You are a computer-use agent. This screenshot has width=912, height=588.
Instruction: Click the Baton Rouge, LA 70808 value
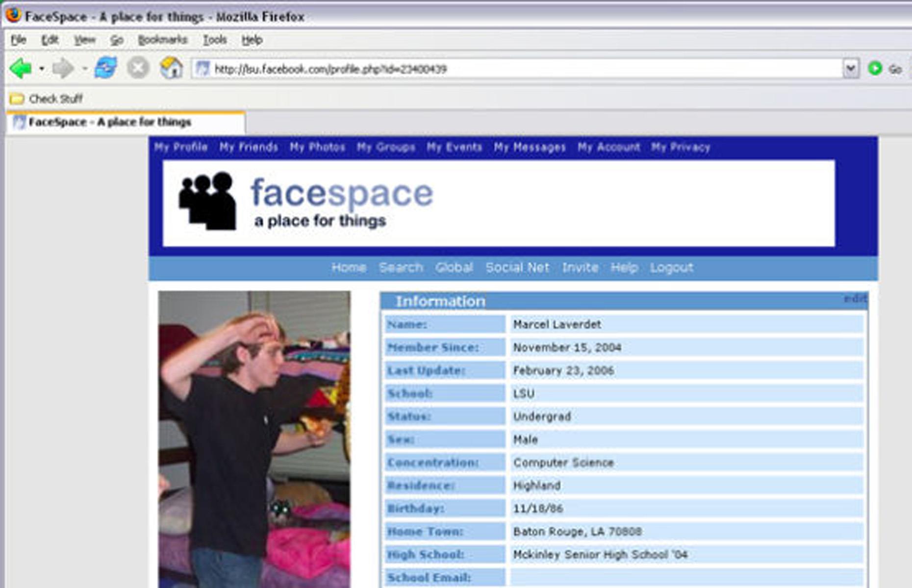coord(577,532)
